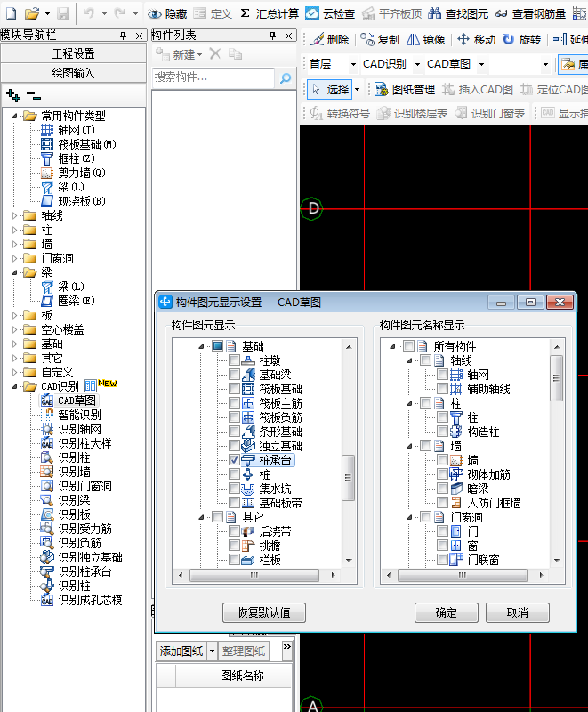588x712 pixels.
Task: Click the collapse-all minus icon in navigator
Action: (x=33, y=95)
